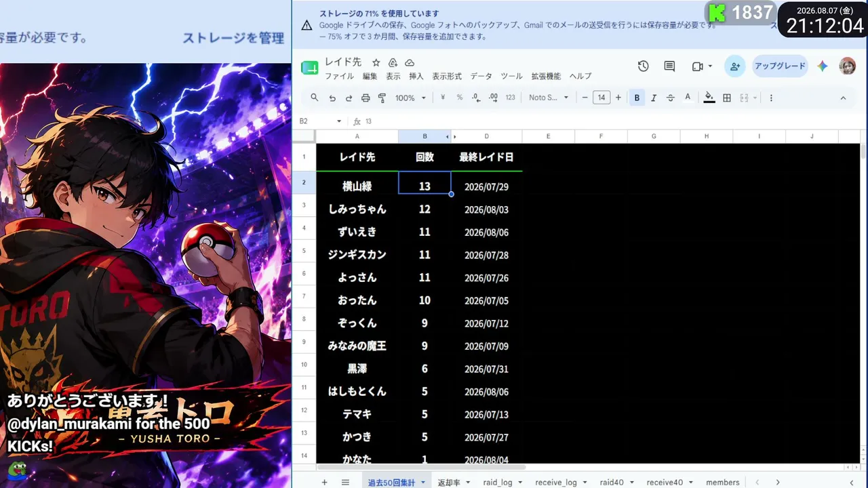The image size is (868, 488).
Task: Choose the text color A button
Action: click(x=688, y=98)
